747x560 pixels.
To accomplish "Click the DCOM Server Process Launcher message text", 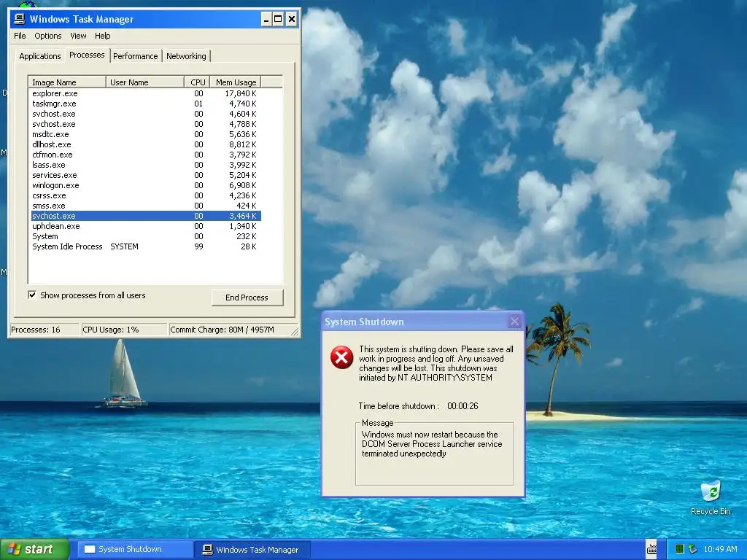I will 432,444.
